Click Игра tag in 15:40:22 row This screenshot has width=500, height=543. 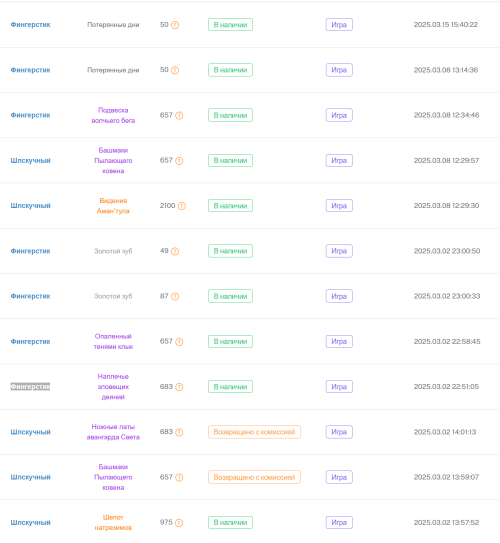point(339,25)
